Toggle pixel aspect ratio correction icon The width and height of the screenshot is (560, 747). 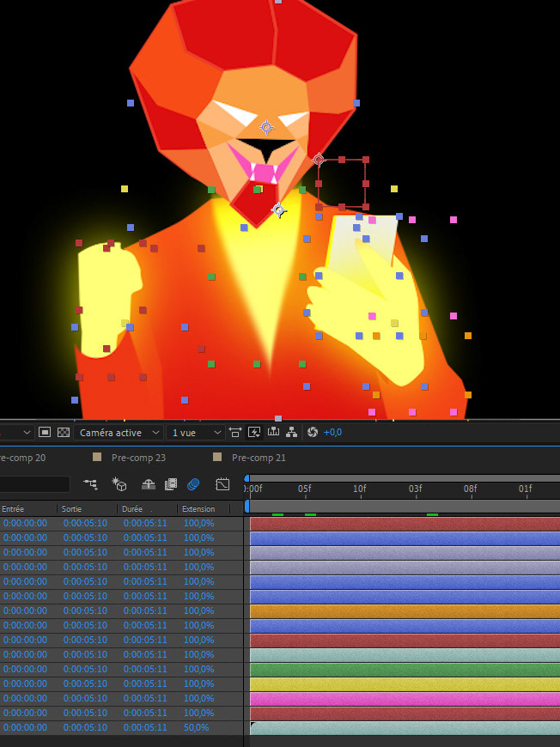pos(235,432)
